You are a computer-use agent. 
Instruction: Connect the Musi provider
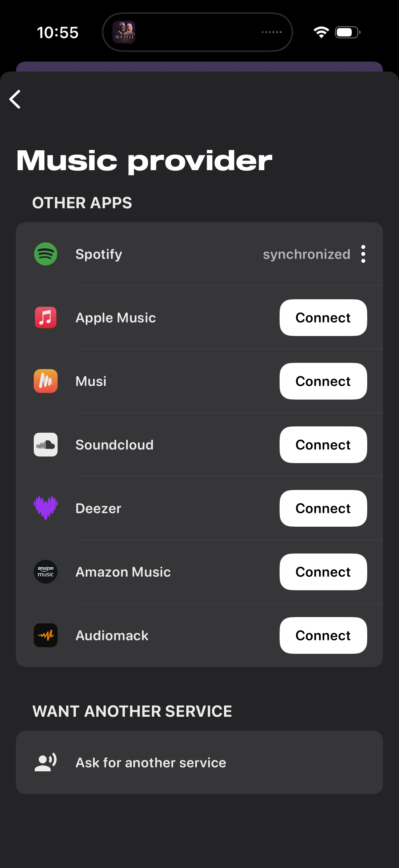pos(323,381)
